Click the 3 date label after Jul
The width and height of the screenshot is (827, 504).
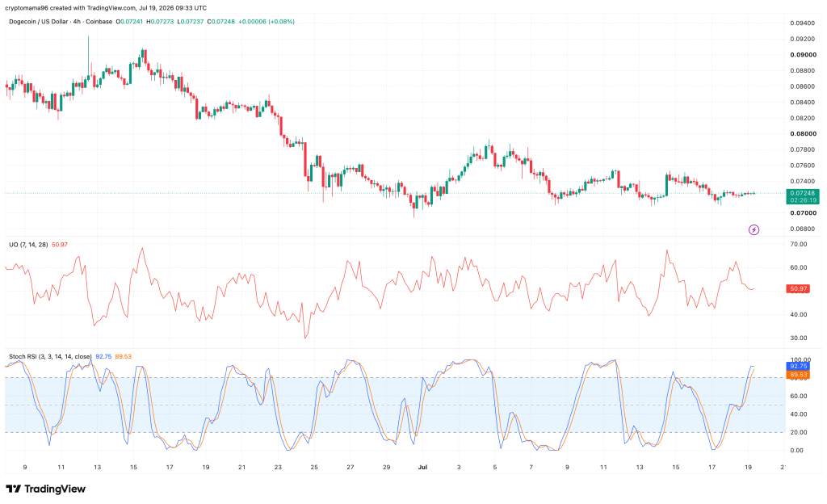459,467
